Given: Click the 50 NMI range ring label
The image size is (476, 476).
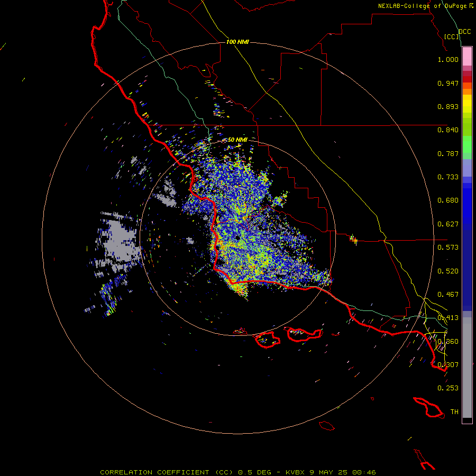Looking at the screenshot, I should point(237,140).
